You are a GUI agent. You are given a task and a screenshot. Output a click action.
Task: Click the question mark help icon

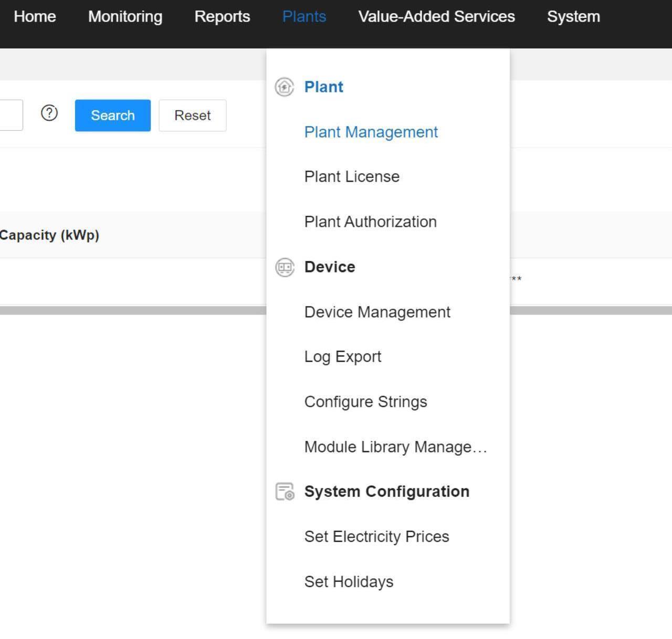pyautogui.click(x=49, y=113)
